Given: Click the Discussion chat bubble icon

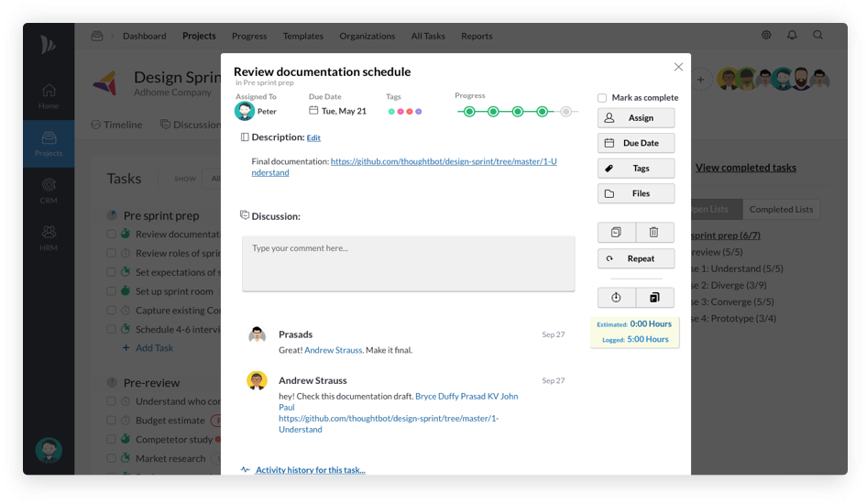Looking at the screenshot, I should (x=245, y=215).
